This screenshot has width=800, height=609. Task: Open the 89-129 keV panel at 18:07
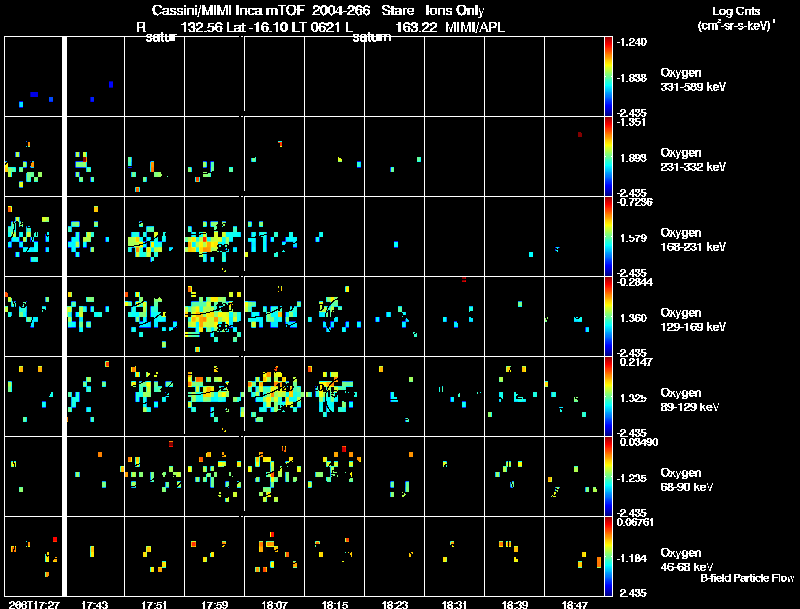click(x=274, y=397)
